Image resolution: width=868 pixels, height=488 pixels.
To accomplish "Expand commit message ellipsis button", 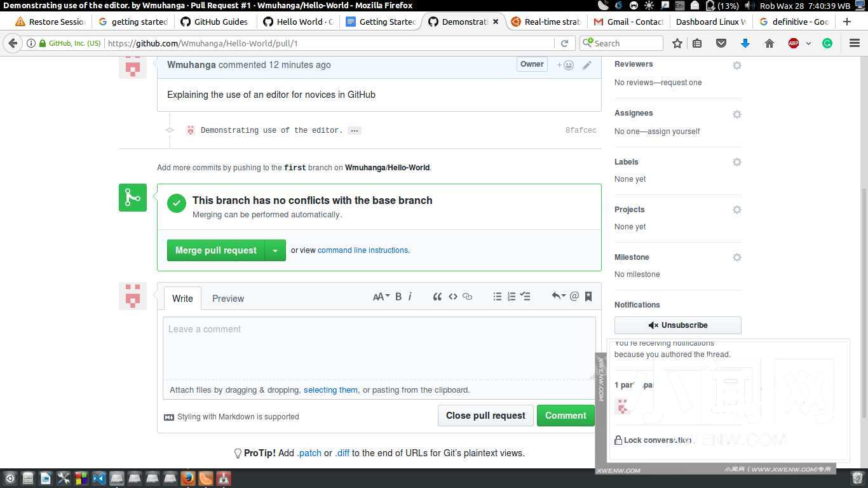I will click(355, 130).
